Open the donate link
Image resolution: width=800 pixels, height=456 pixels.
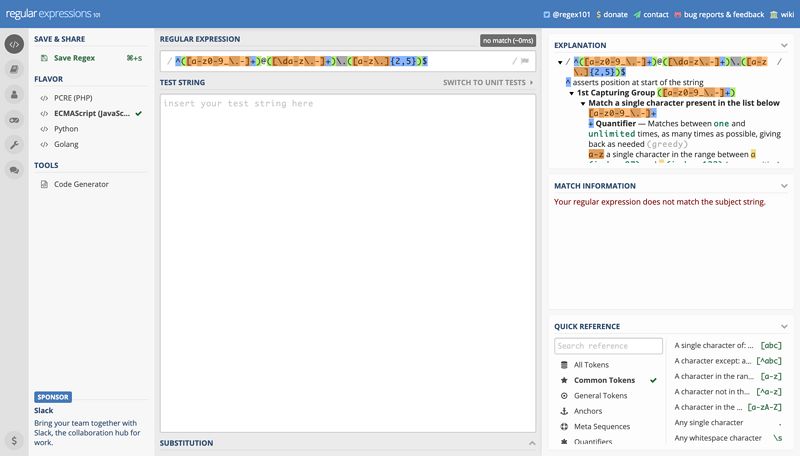pos(615,15)
